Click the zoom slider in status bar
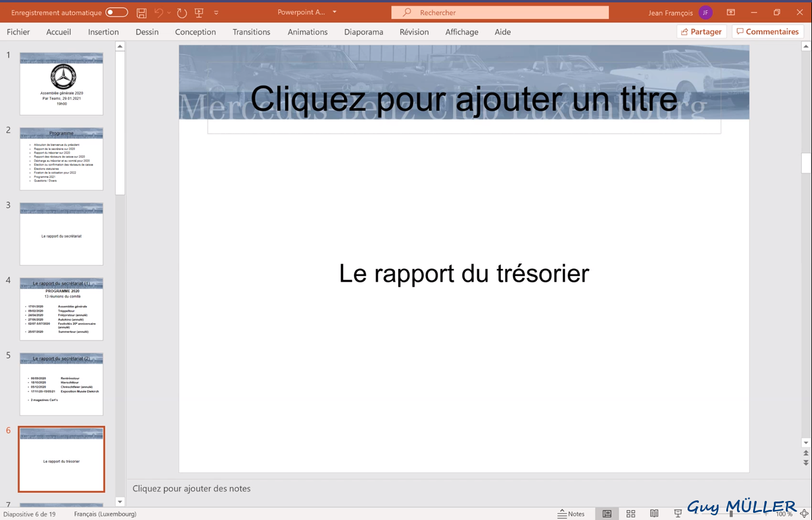This screenshot has width=812, height=520. click(731, 513)
